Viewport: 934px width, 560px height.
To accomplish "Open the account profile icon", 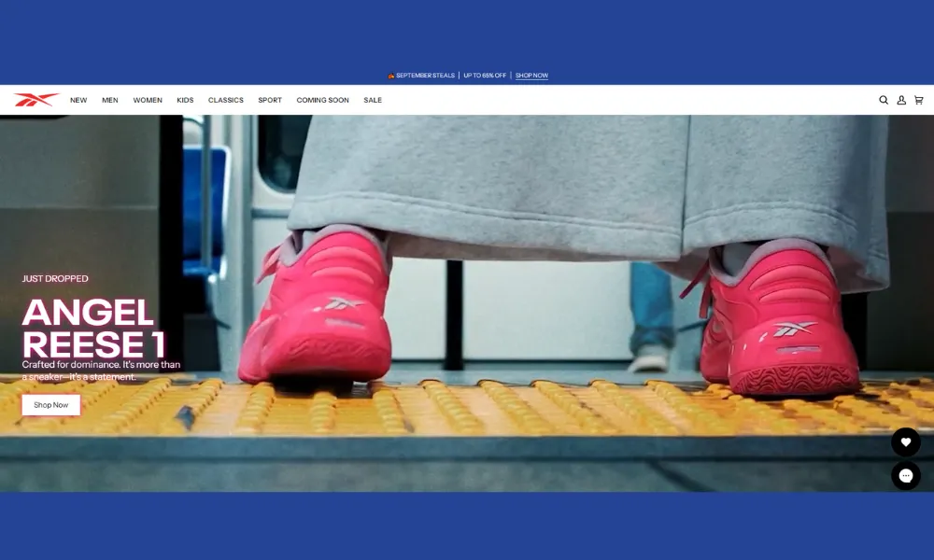I will coord(901,100).
